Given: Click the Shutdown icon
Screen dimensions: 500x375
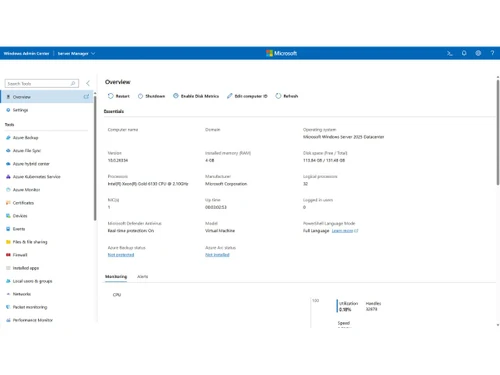Looking at the screenshot, I should [x=140, y=96].
